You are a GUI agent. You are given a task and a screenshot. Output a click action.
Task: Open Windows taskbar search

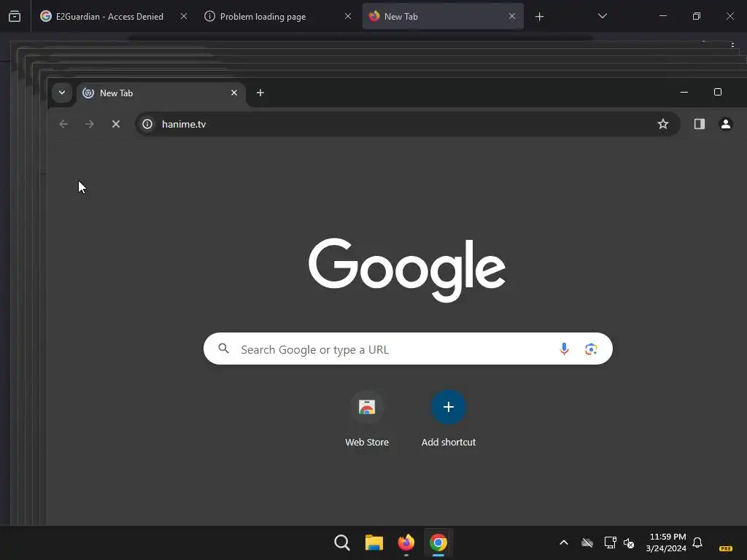[342, 542]
